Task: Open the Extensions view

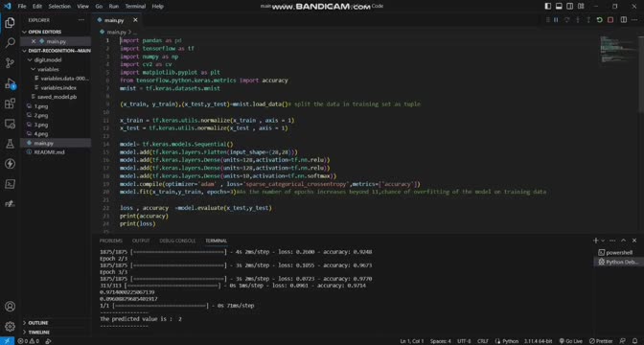Action: pos(10,103)
